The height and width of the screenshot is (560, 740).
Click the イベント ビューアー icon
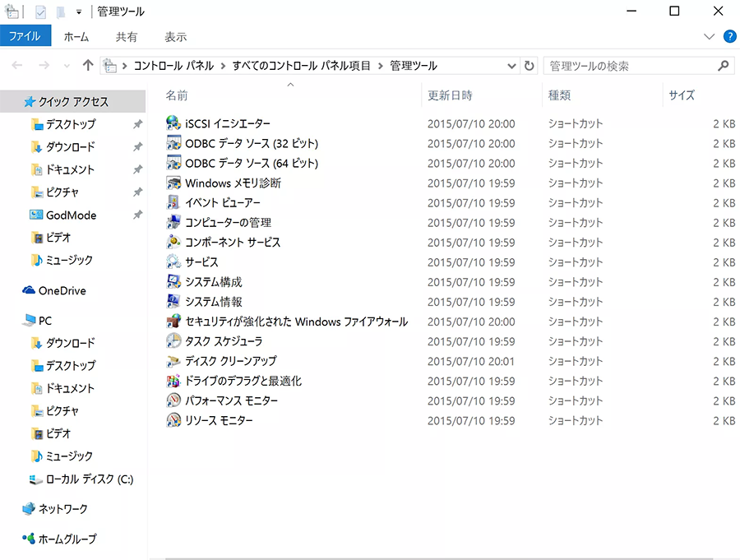173,202
